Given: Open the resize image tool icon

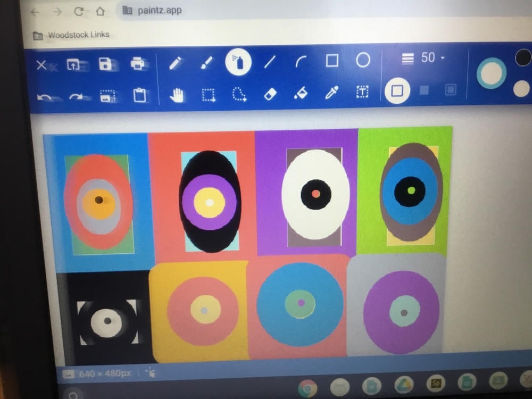Looking at the screenshot, I should click(107, 96).
